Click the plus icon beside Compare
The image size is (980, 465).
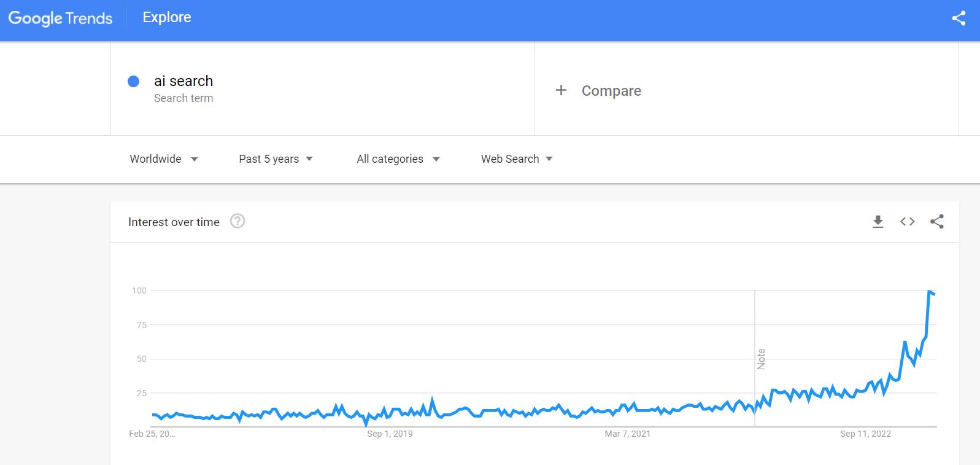coord(561,90)
